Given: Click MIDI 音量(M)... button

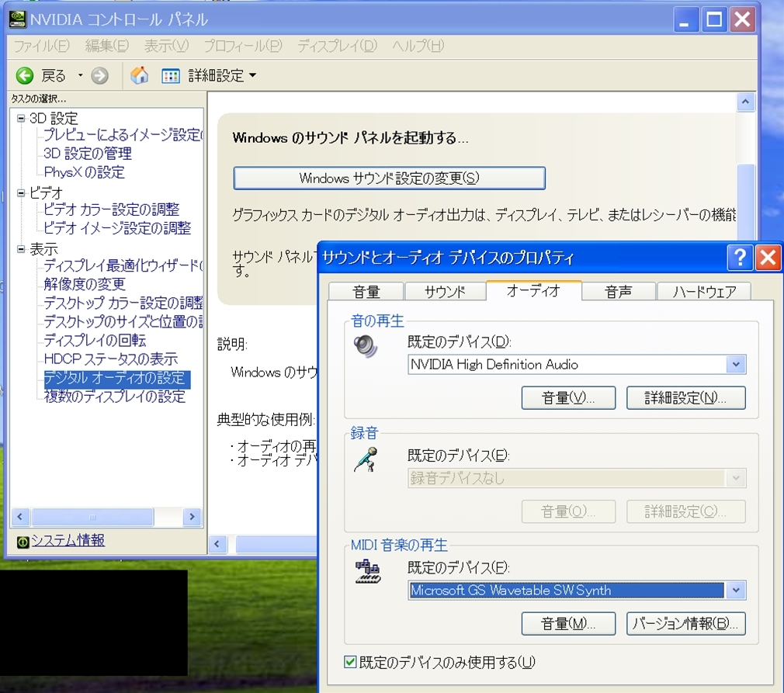Looking at the screenshot, I should 568,623.
